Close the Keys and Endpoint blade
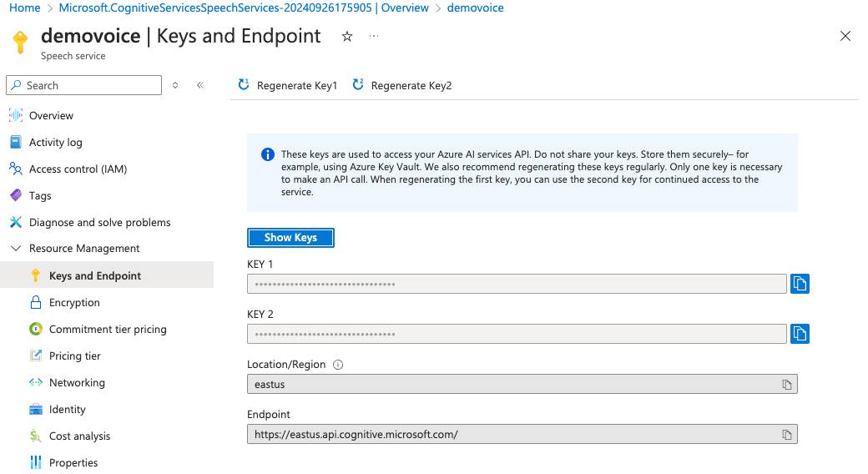The height and width of the screenshot is (474, 868). [x=845, y=37]
